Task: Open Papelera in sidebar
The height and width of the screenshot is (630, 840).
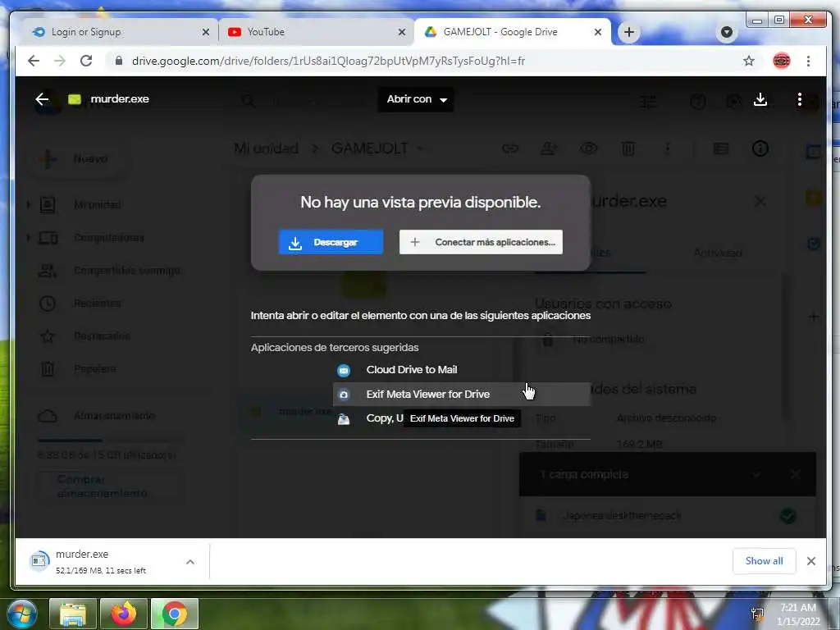Action: [95, 368]
